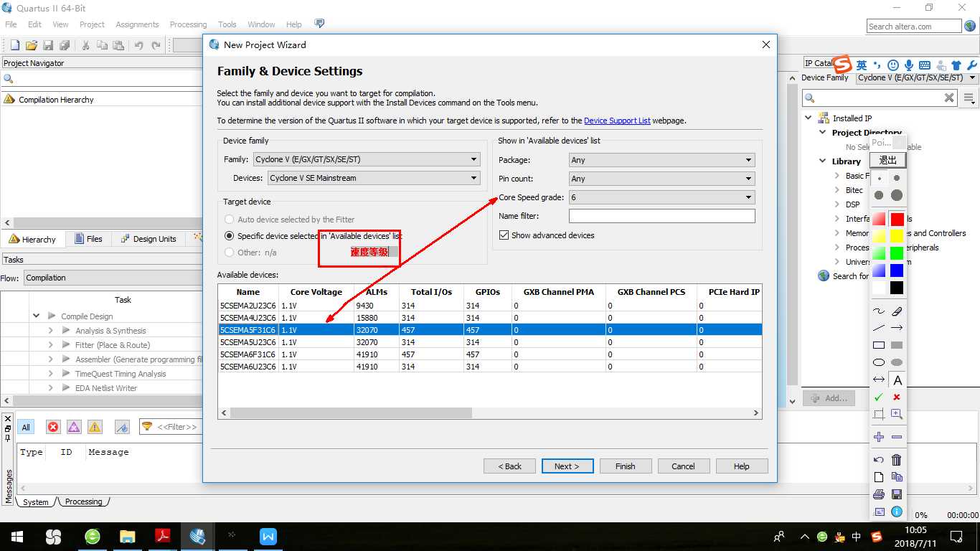980x551 pixels.
Task: Click the red error filter icon in Messages
Action: tap(53, 427)
